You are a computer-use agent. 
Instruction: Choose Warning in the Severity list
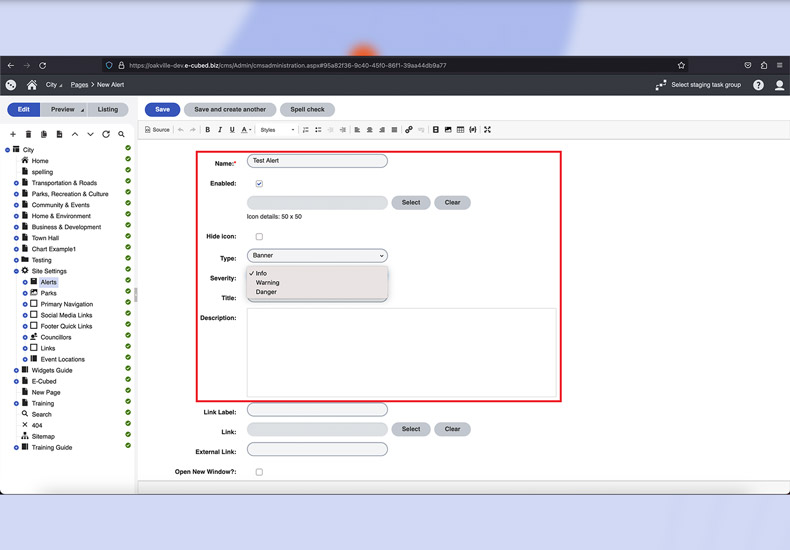click(x=268, y=283)
